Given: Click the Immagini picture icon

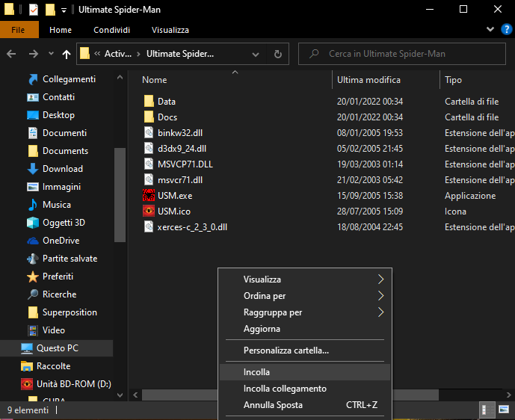Looking at the screenshot, I should pos(33,187).
